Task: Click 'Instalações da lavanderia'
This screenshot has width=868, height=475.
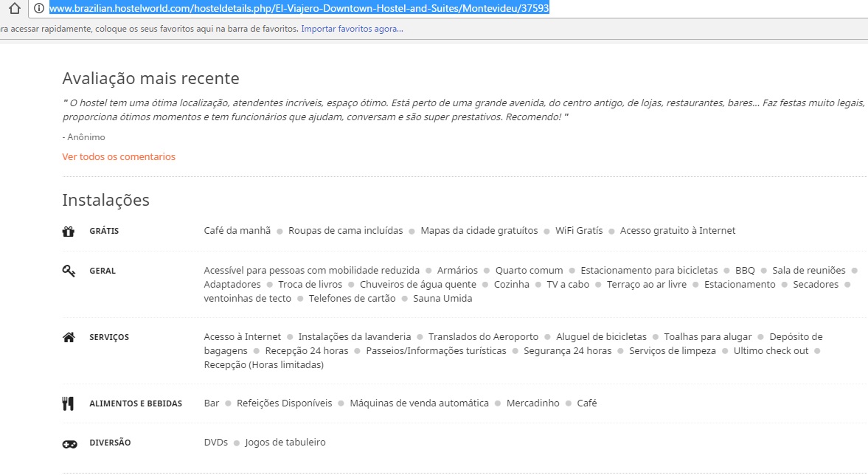Action: pyautogui.click(x=355, y=336)
